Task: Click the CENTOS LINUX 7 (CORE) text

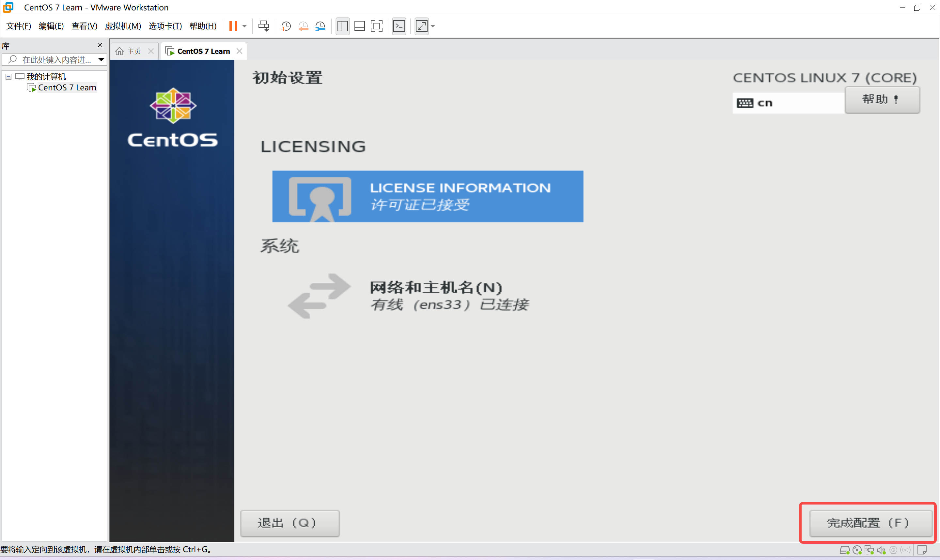Action: 824,78
